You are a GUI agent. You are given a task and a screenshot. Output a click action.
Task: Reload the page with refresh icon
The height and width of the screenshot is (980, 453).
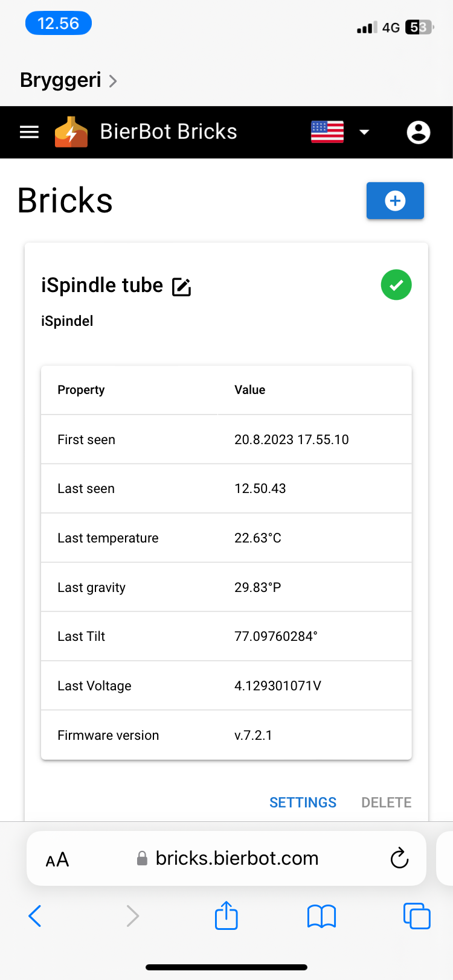[399, 858]
